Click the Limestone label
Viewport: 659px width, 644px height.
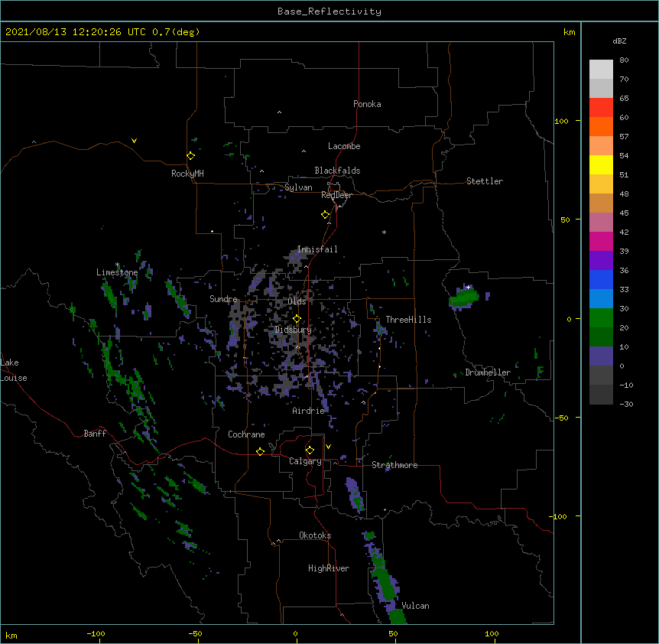117,272
